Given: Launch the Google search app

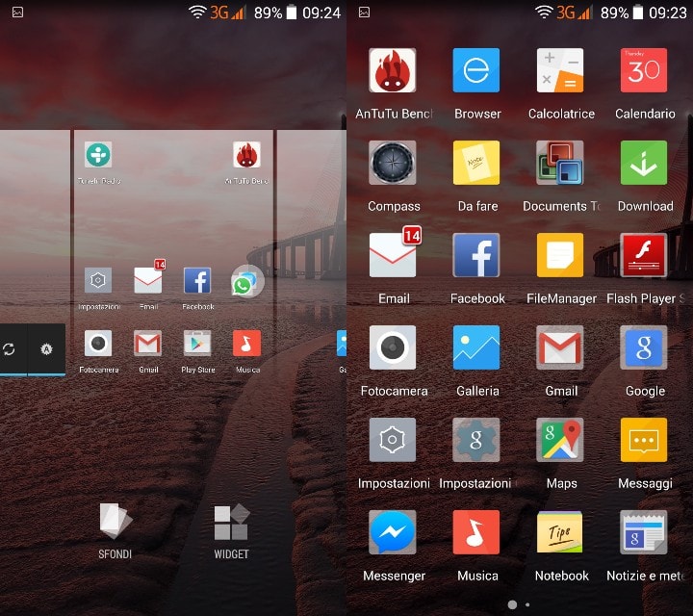Looking at the screenshot, I should [644, 347].
